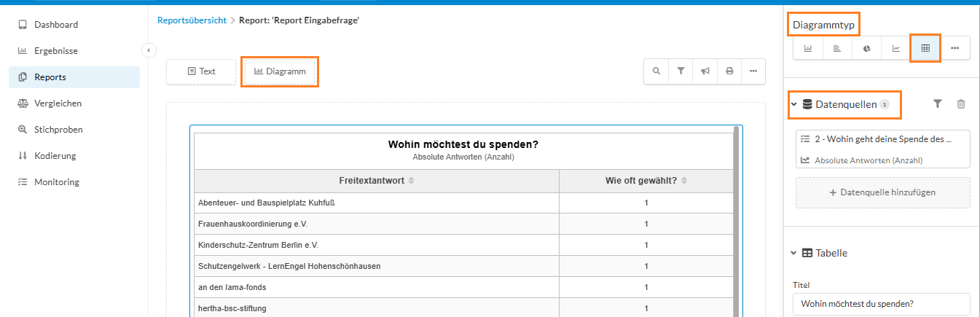The height and width of the screenshot is (317, 980).
Task: Click the search icon in report toolbar
Action: (656, 71)
